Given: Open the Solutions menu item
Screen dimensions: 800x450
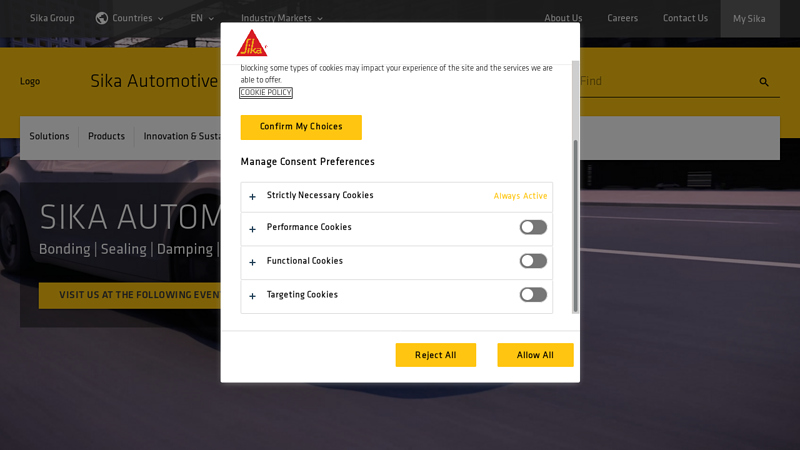Looking at the screenshot, I should 49,137.
